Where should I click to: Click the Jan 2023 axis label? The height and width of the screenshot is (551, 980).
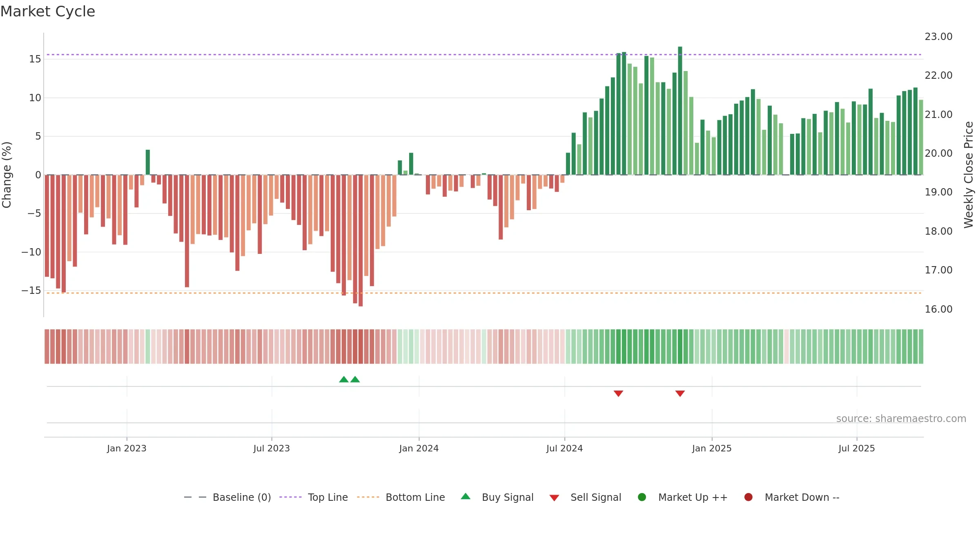click(x=127, y=448)
